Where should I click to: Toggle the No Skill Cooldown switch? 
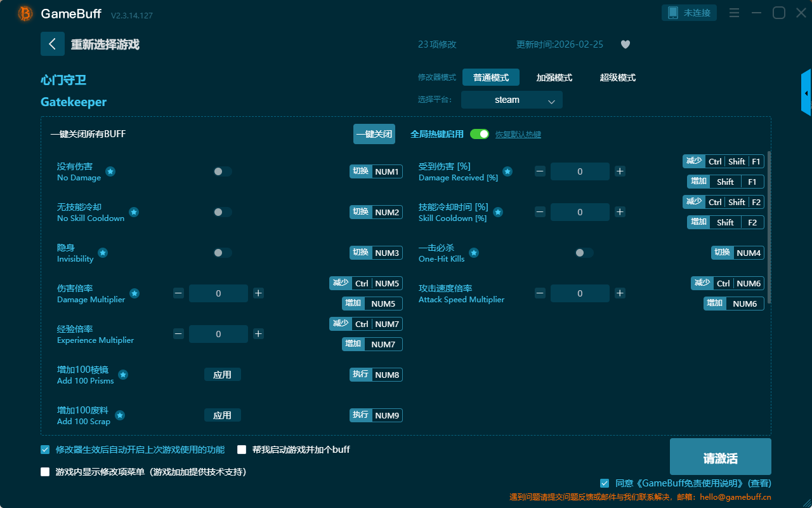[x=223, y=212]
